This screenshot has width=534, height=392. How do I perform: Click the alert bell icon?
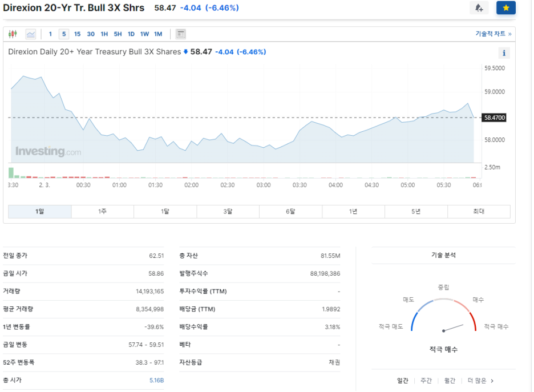[x=479, y=8]
